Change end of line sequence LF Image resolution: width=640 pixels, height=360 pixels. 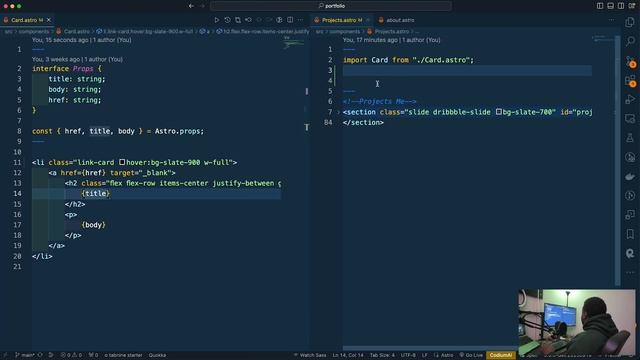424,355
